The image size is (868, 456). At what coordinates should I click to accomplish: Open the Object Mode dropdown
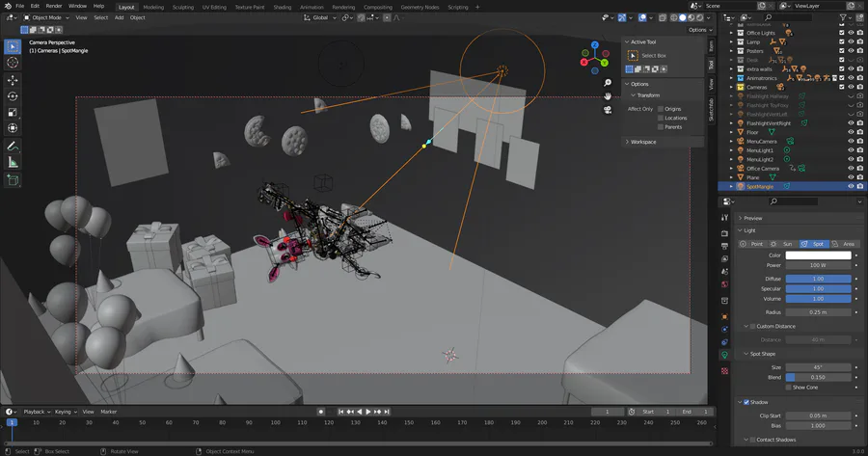pos(46,17)
